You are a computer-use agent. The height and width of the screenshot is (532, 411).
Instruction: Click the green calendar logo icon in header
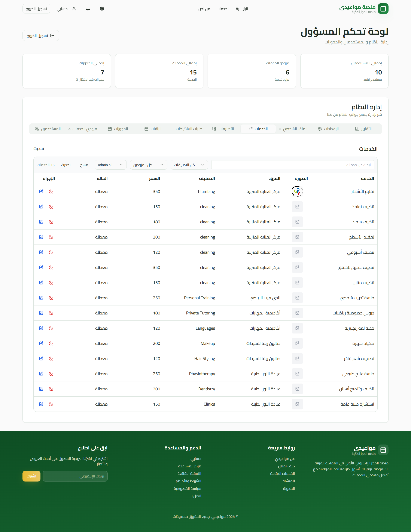tap(383, 9)
